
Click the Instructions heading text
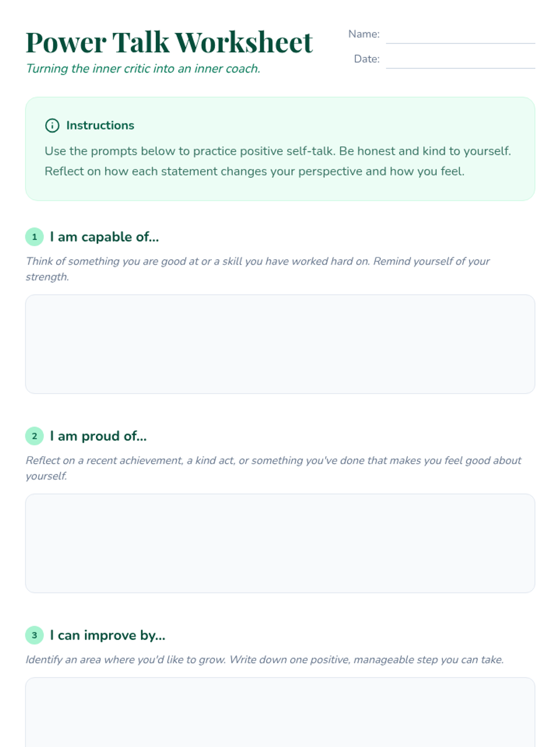pos(100,126)
